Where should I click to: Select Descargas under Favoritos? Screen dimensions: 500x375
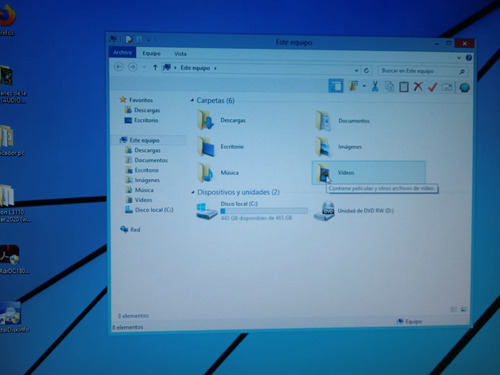[x=142, y=110]
